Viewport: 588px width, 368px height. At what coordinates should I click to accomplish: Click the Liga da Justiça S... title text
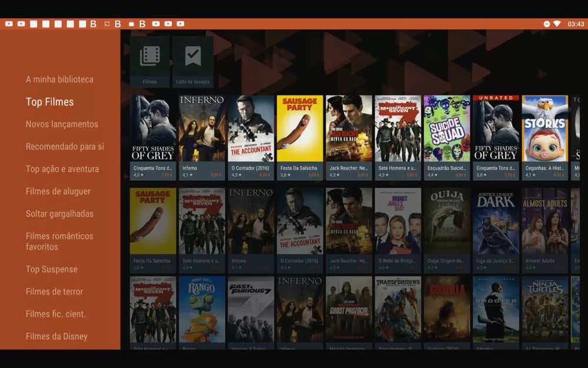495,261
